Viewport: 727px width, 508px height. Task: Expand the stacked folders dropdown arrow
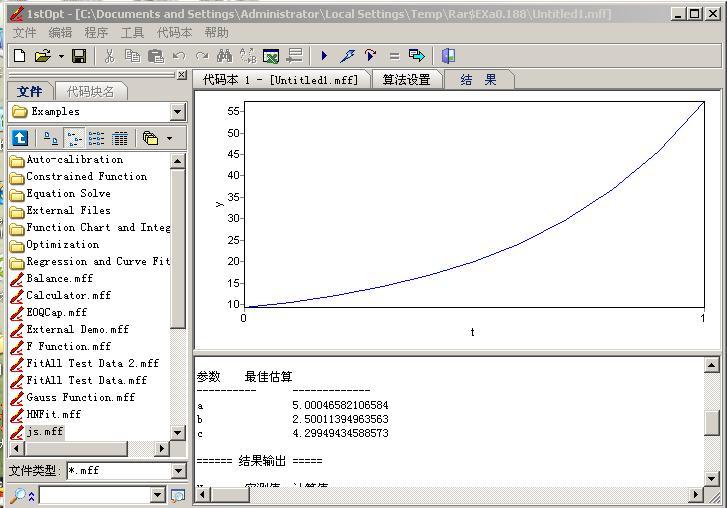[169, 138]
